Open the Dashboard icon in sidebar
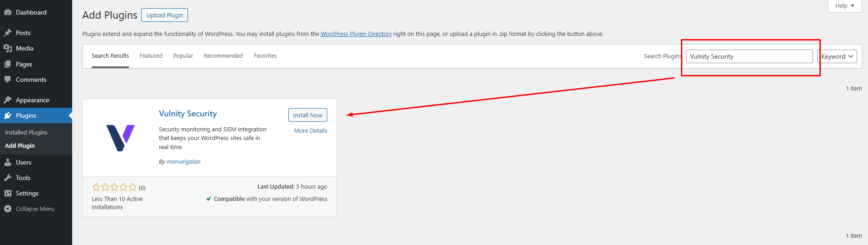868x245 pixels. click(x=8, y=12)
